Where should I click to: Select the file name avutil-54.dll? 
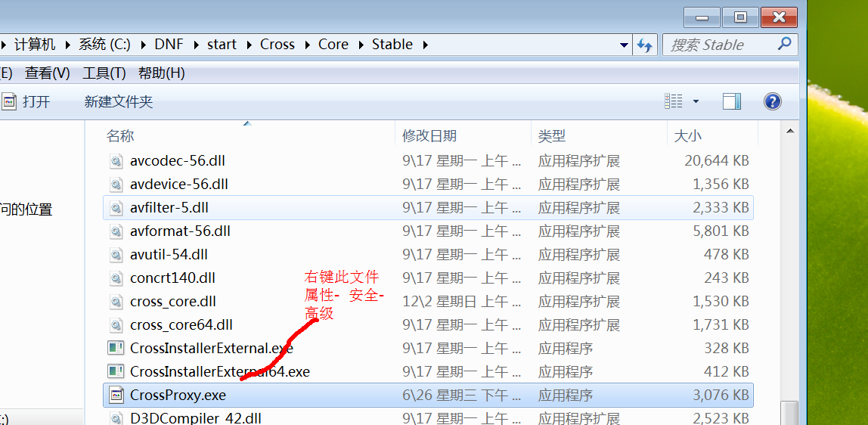(169, 255)
